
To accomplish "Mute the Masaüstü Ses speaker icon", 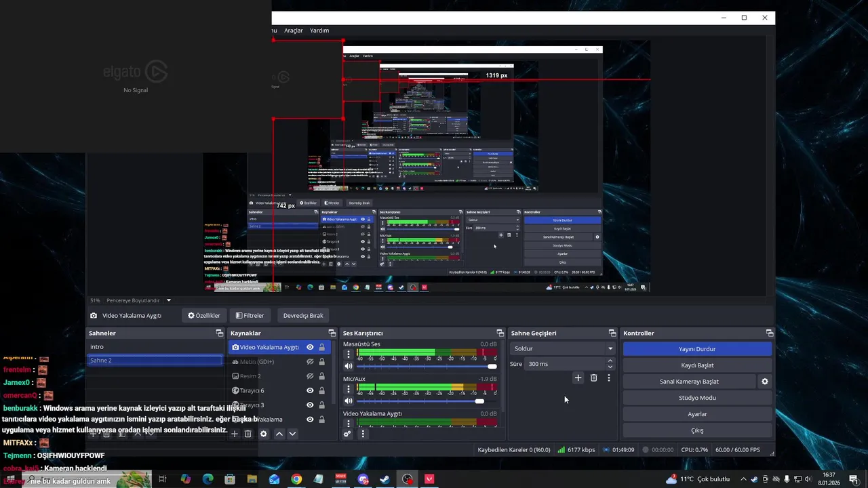I will point(349,366).
